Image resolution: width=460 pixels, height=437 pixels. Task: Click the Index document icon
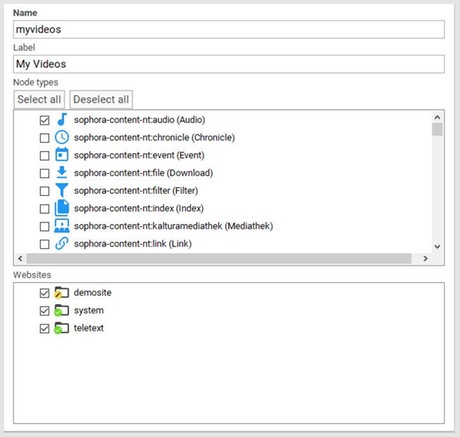(x=62, y=208)
